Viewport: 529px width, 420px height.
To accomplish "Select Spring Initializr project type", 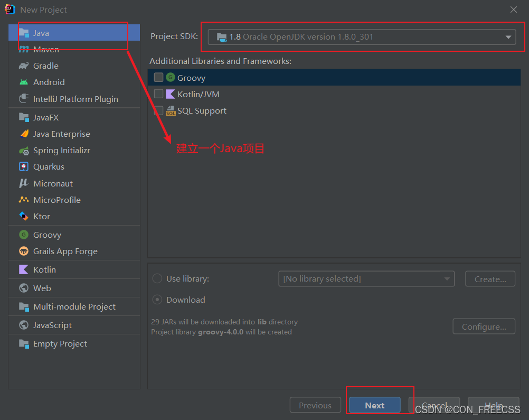I will 74,150.
